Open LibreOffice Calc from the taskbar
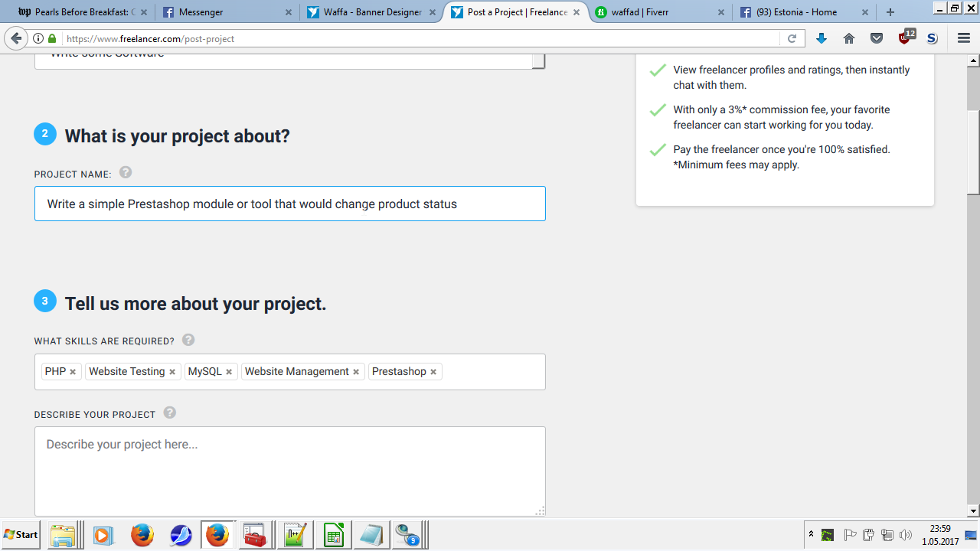Image resolution: width=980 pixels, height=551 pixels. click(333, 535)
